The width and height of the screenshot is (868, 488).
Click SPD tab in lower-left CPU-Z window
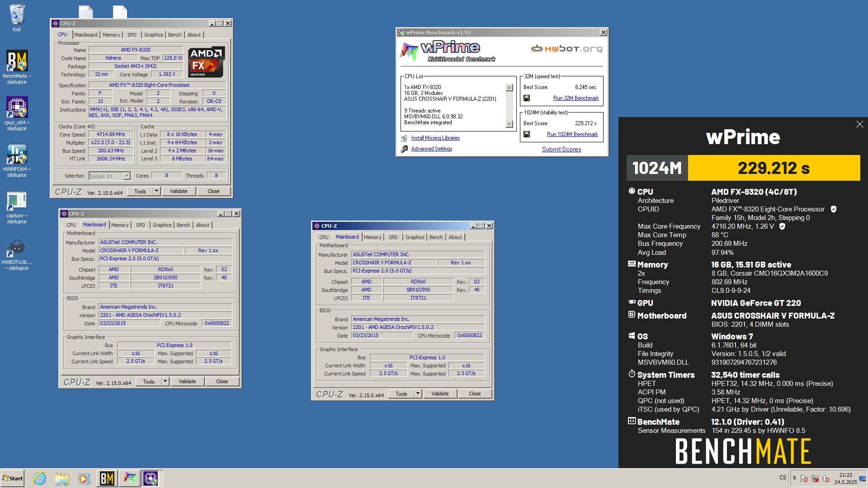(x=140, y=225)
